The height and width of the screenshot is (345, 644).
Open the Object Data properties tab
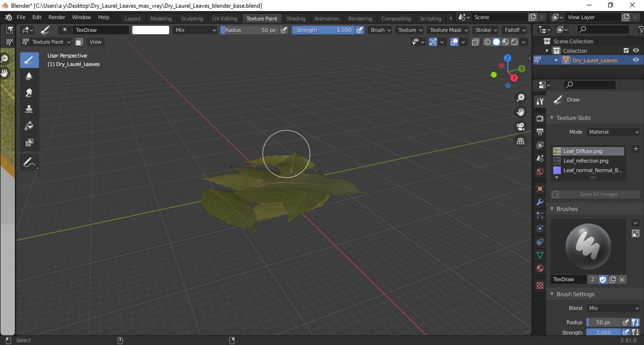pyautogui.click(x=540, y=255)
